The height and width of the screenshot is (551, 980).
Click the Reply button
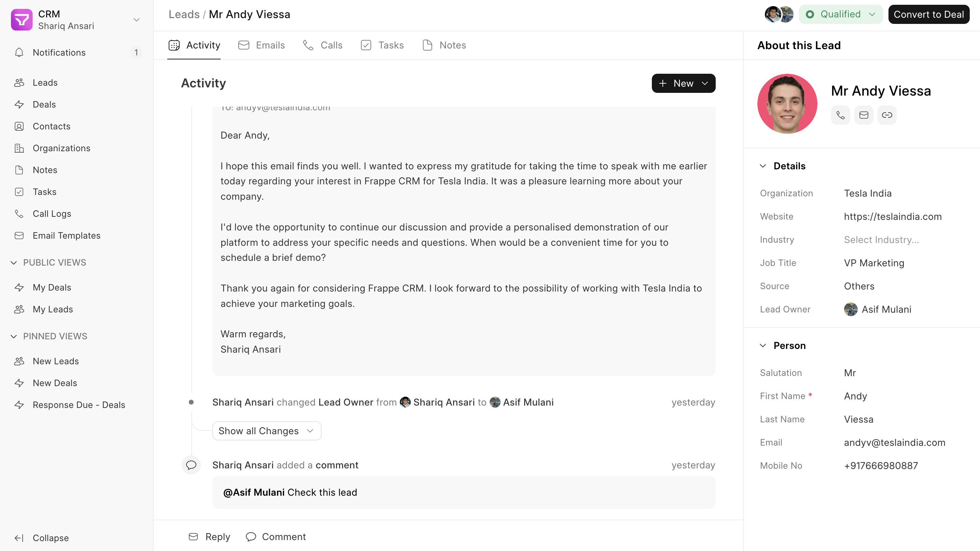209,537
